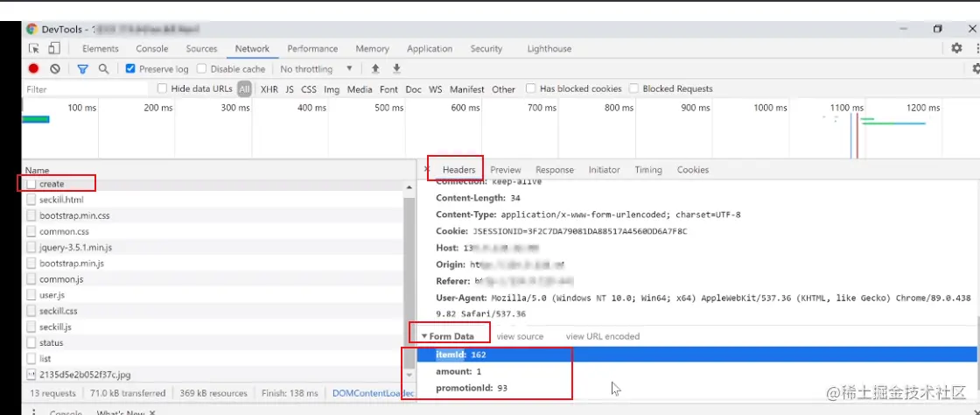Open the Memory tab

coord(372,48)
